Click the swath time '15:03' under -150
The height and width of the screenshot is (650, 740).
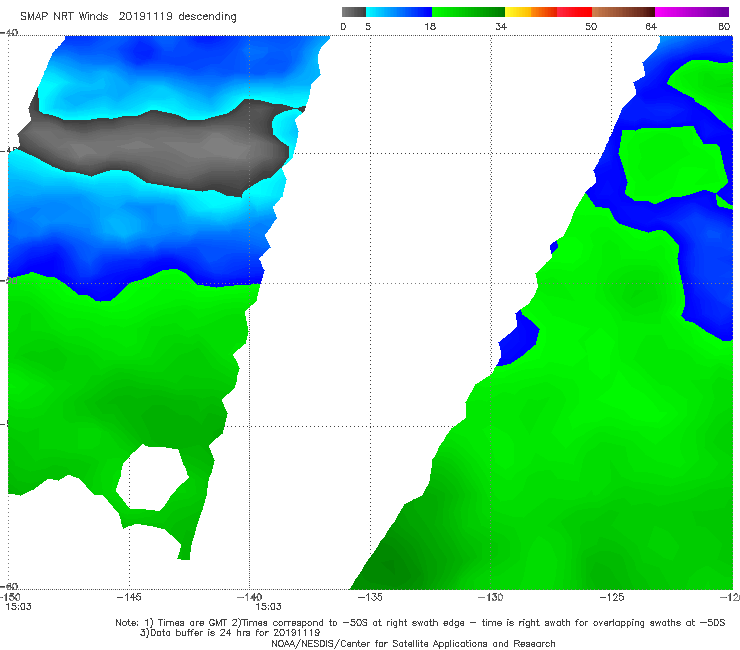tap(18, 607)
